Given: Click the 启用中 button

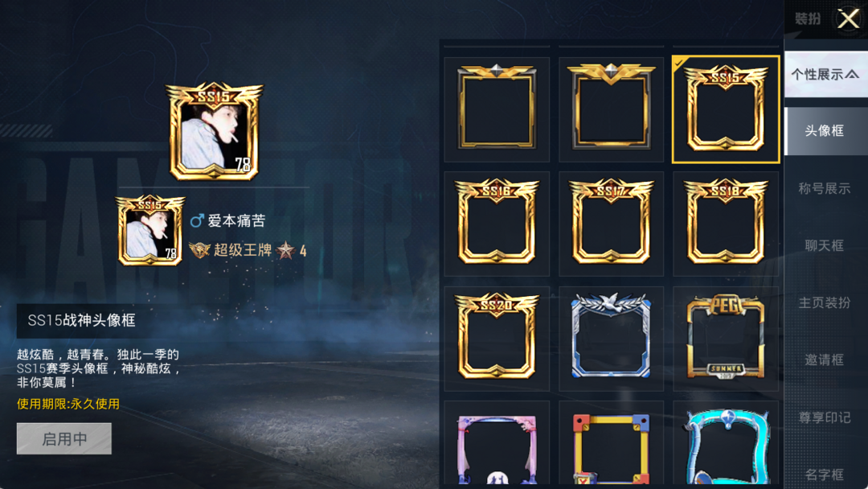Looking at the screenshot, I should tap(64, 438).
